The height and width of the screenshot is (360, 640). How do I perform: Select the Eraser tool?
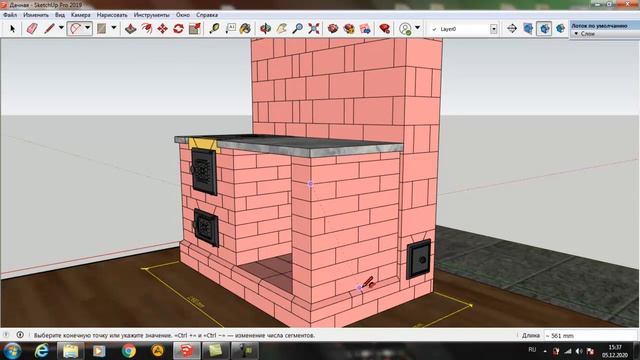pyautogui.click(x=32, y=29)
